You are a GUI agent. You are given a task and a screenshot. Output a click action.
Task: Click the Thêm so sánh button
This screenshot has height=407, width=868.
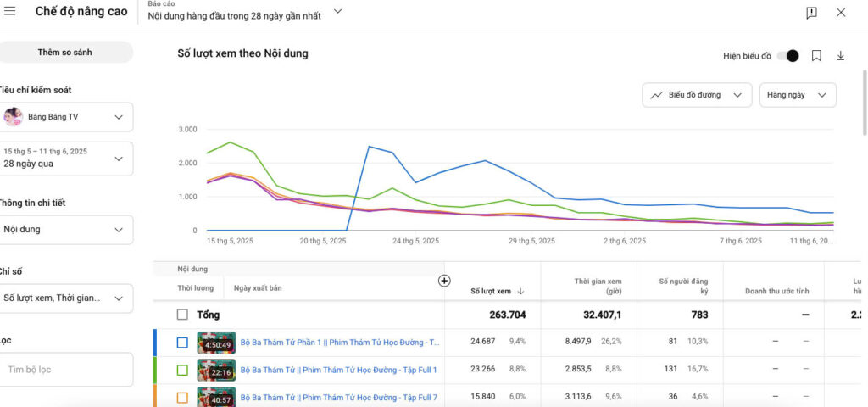(x=65, y=53)
